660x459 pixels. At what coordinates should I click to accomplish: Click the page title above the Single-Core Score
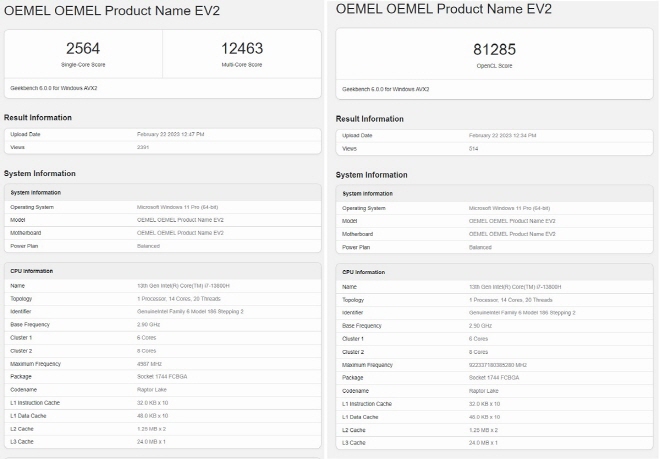click(x=112, y=11)
